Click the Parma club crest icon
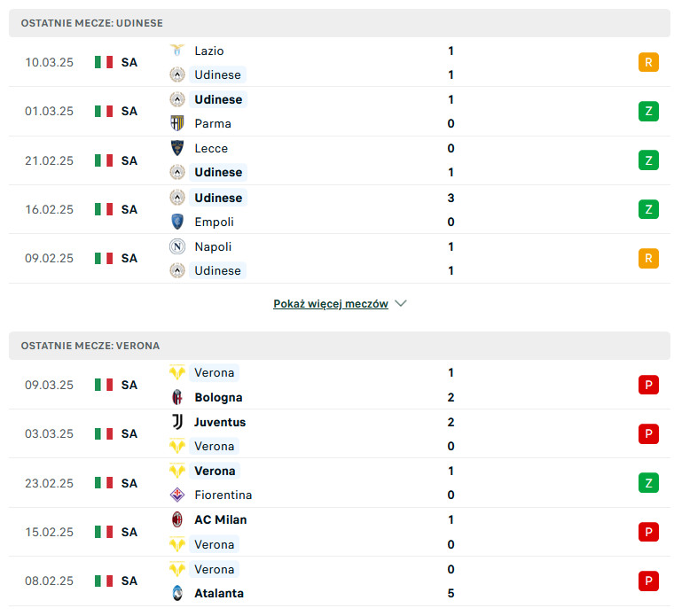674x616 pixels. point(177,123)
